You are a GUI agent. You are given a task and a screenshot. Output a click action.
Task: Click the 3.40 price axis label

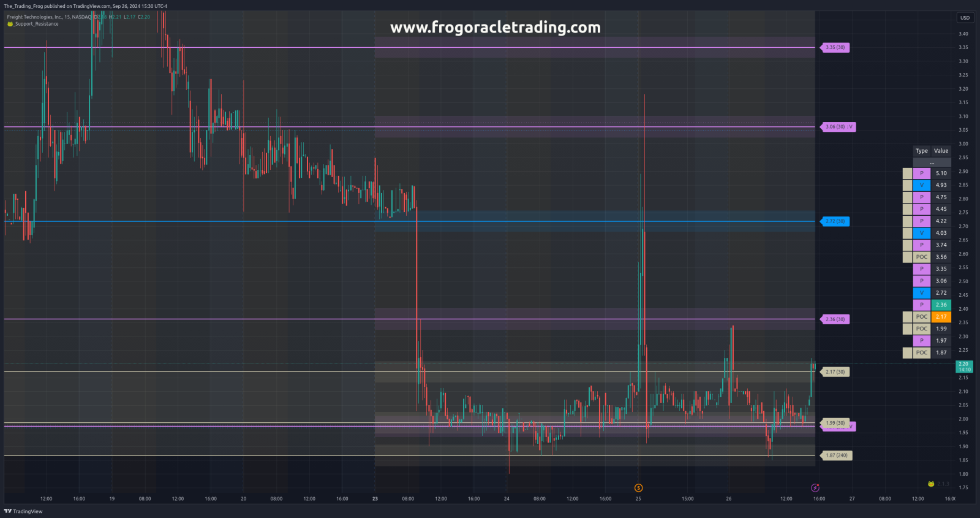963,34
